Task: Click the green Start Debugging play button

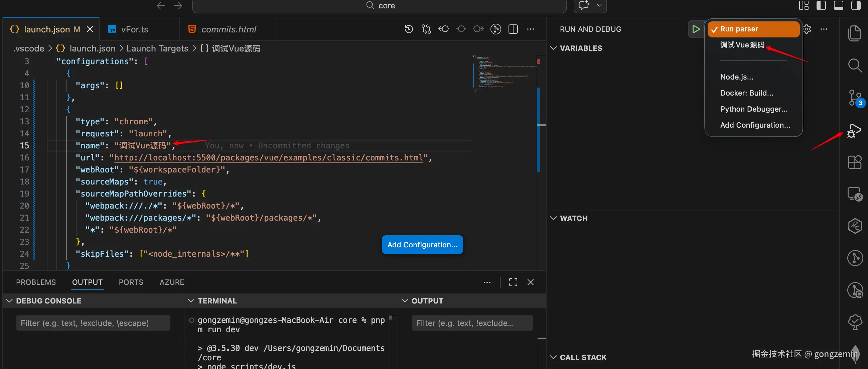Action: coord(696,29)
